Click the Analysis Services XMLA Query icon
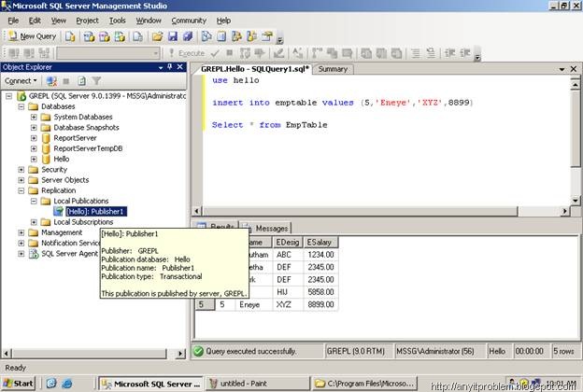Screen dimensions: 583x392 [120, 36]
